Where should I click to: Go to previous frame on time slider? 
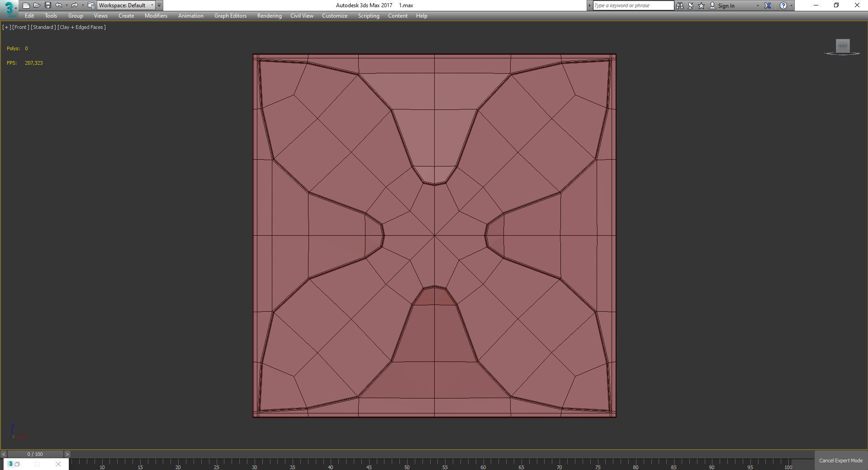[4, 454]
